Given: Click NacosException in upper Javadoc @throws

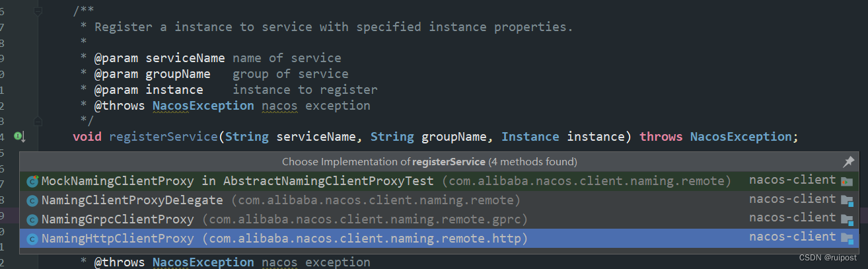Looking at the screenshot, I should pyautogui.click(x=203, y=106).
